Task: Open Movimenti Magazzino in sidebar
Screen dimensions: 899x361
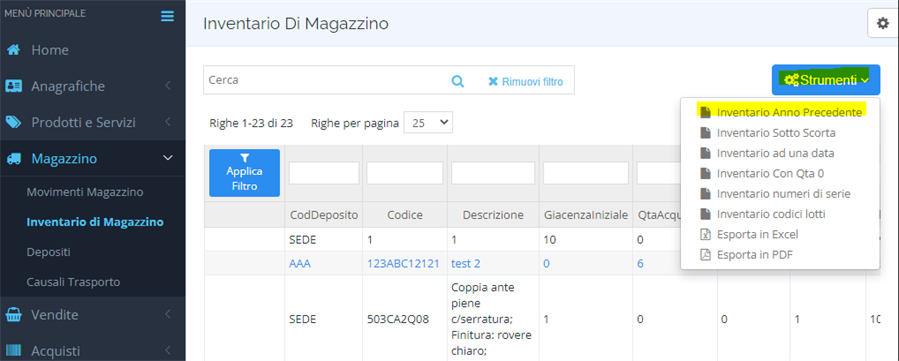Action: tap(85, 192)
